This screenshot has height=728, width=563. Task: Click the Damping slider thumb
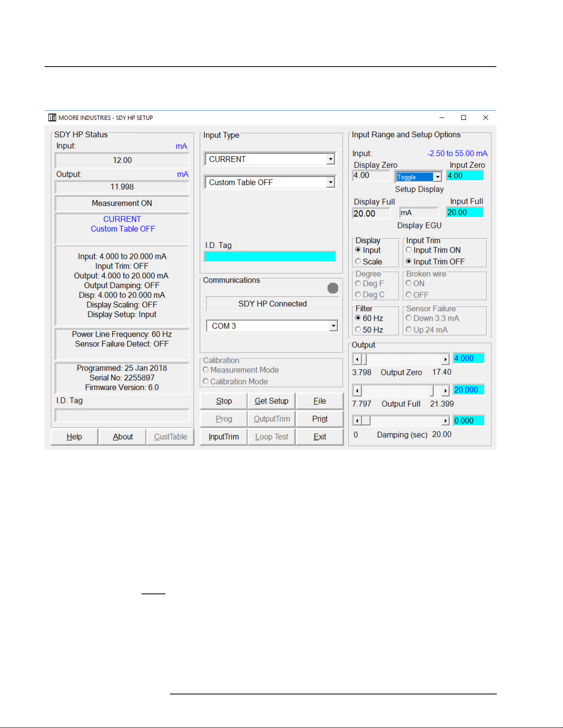(366, 421)
